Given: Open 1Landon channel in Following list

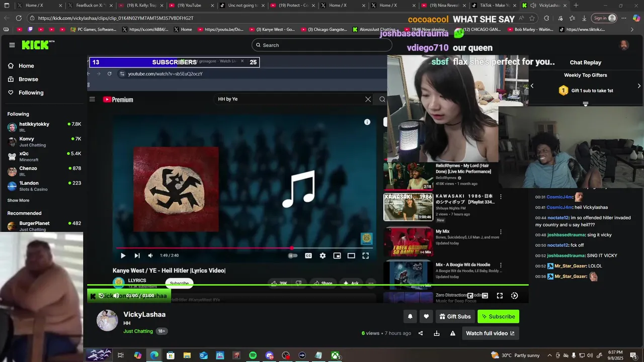Looking at the screenshot, I should [x=44, y=186].
